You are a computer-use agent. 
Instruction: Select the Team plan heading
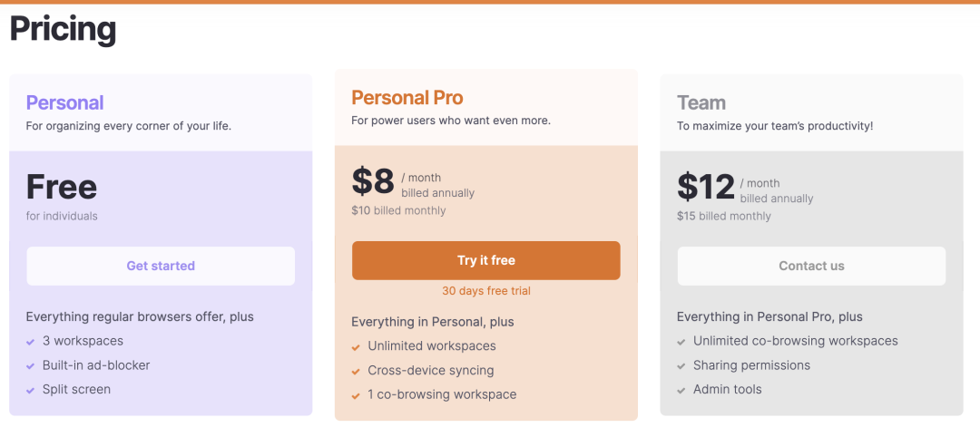coord(701,103)
